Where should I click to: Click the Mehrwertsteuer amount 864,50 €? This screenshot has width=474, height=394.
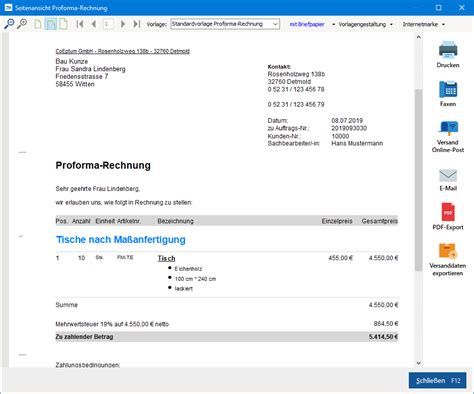click(386, 324)
